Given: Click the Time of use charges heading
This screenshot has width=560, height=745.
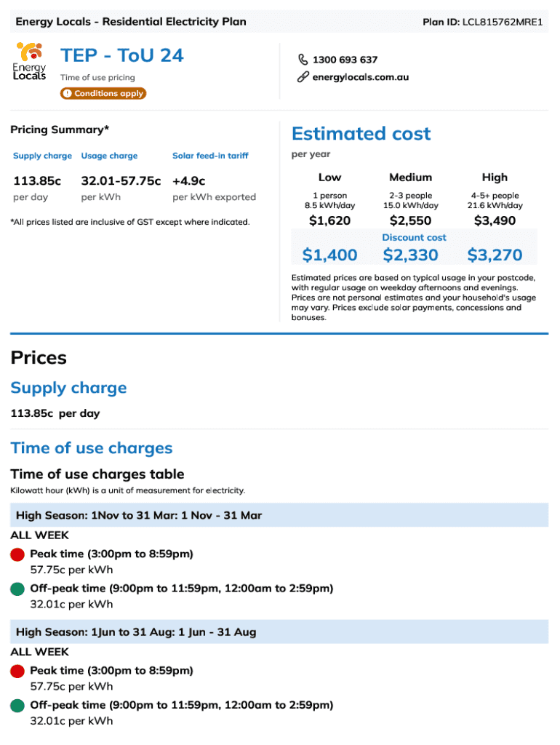Looking at the screenshot, I should (x=92, y=448).
